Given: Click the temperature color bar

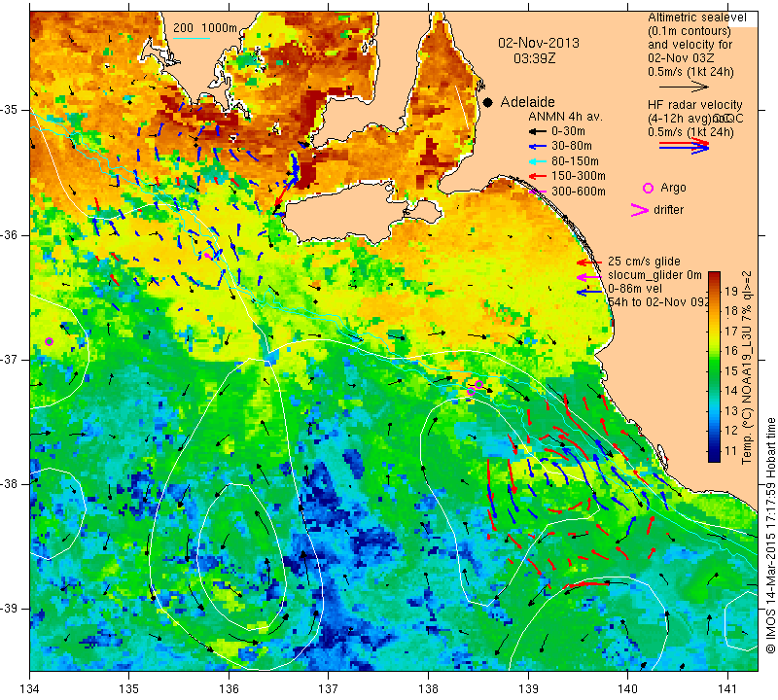Looking at the screenshot, I should tap(714, 367).
